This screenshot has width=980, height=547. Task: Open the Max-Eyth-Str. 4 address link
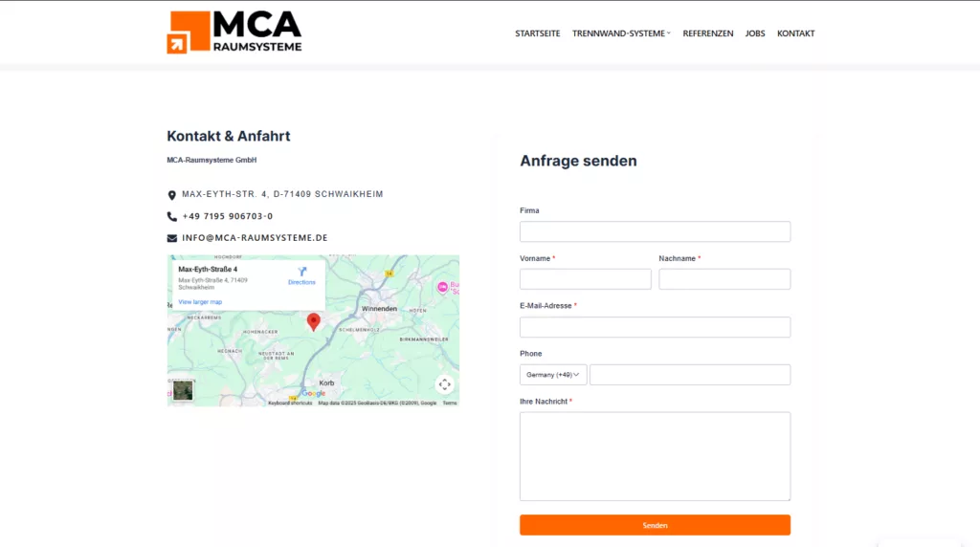(x=282, y=194)
